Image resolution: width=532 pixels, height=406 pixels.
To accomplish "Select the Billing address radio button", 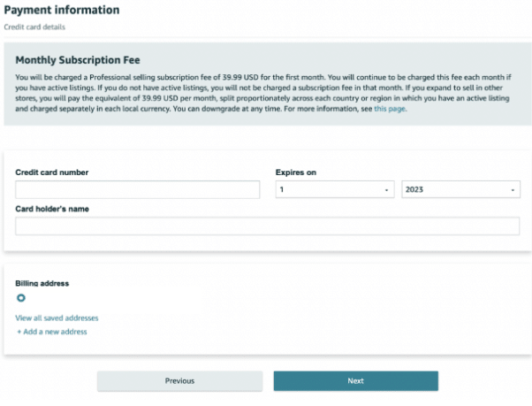I will [21, 298].
